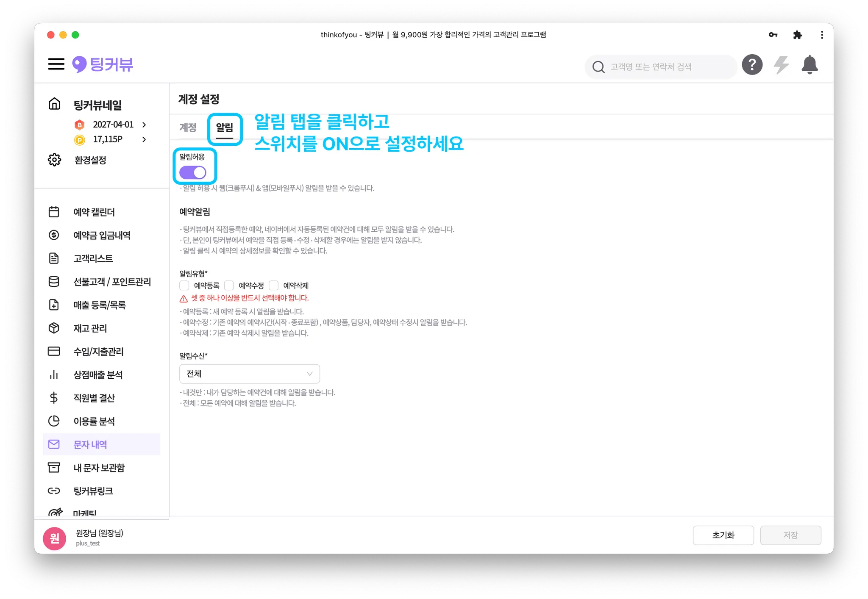Screen dimensions: 868x599
Task: Open the lightning bolt quick actions icon
Action: tap(781, 65)
